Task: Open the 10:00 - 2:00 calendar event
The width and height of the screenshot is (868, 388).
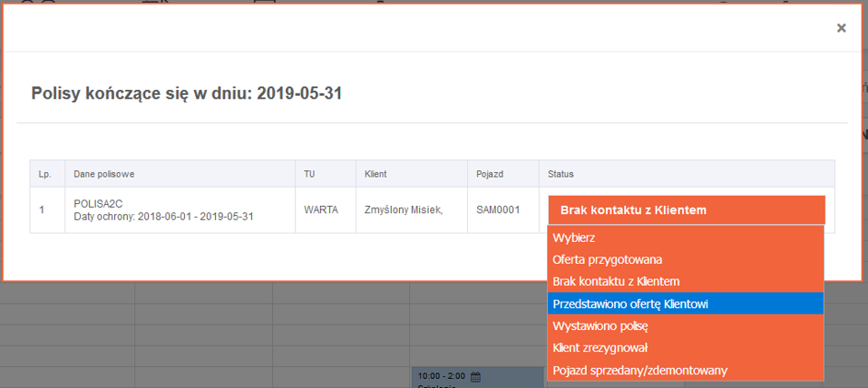Action: pos(441,377)
